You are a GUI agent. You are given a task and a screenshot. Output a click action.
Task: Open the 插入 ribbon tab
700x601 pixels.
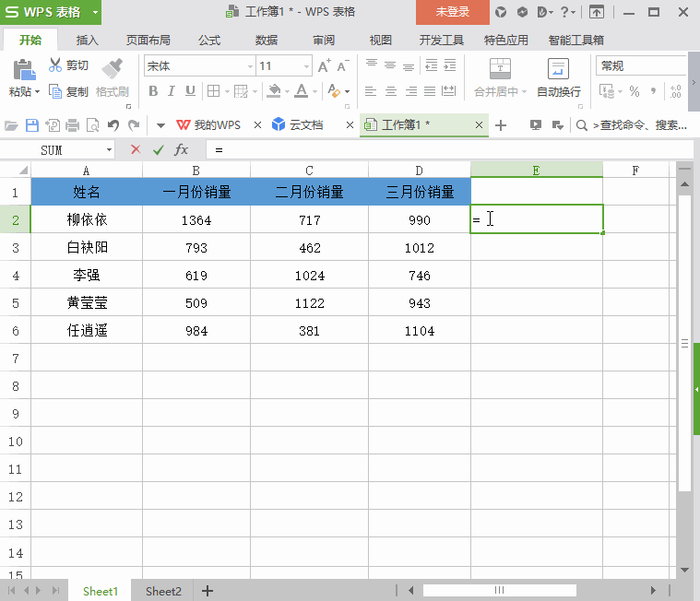[87, 41]
